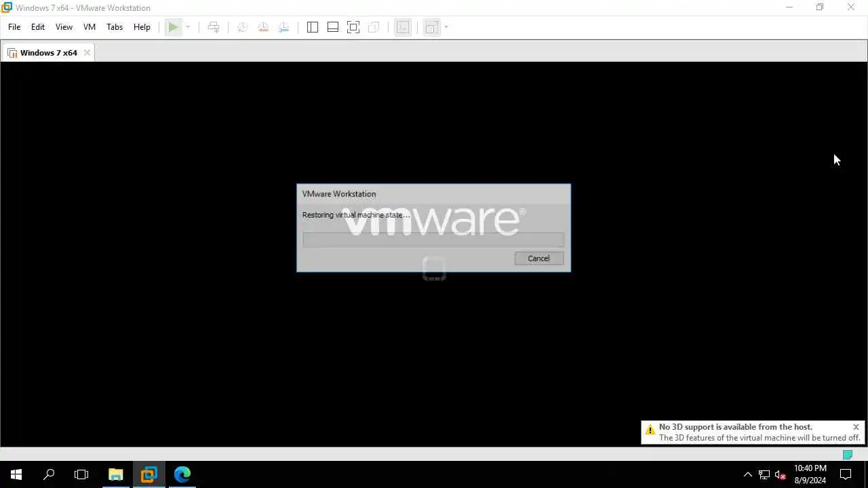Viewport: 868px width, 488px height.
Task: Enter full screen mode icon
Action: 353,27
